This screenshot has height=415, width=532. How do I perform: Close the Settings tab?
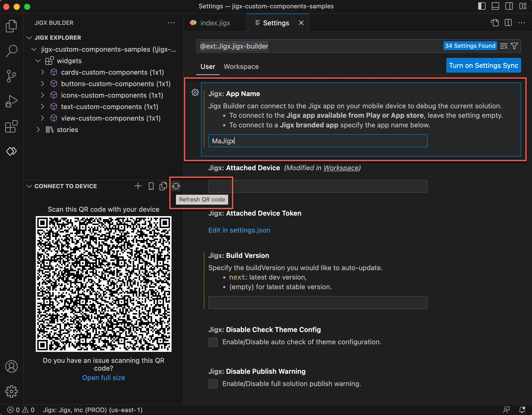pyautogui.click(x=301, y=23)
